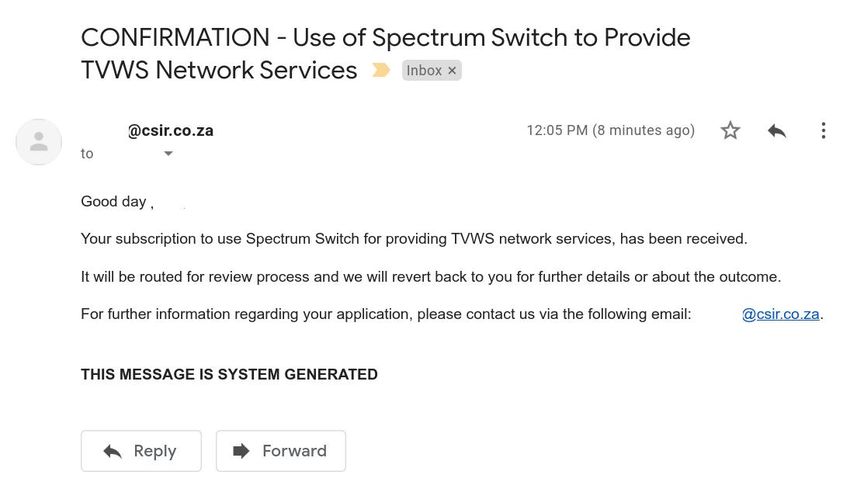The image size is (850, 482).
Task: Remove the Inbox label with its x
Action: click(x=452, y=70)
